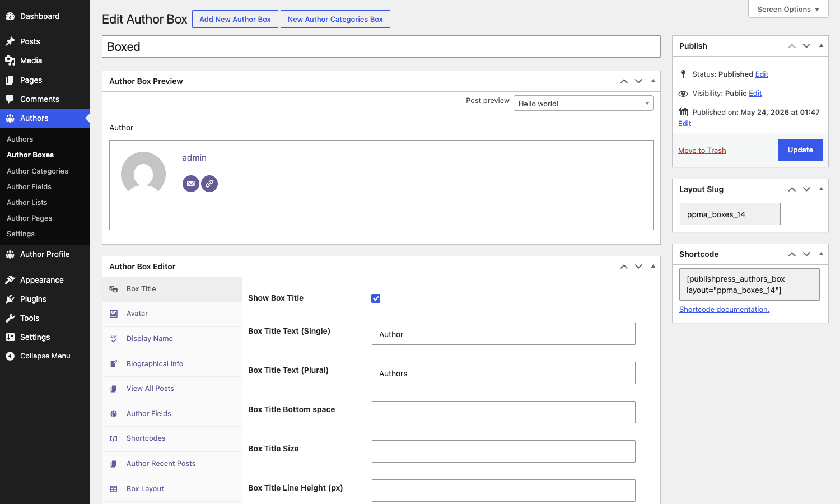This screenshot has height=504, width=840.
Task: Click the Settings sliders icon in sidebar
Action: 10,337
